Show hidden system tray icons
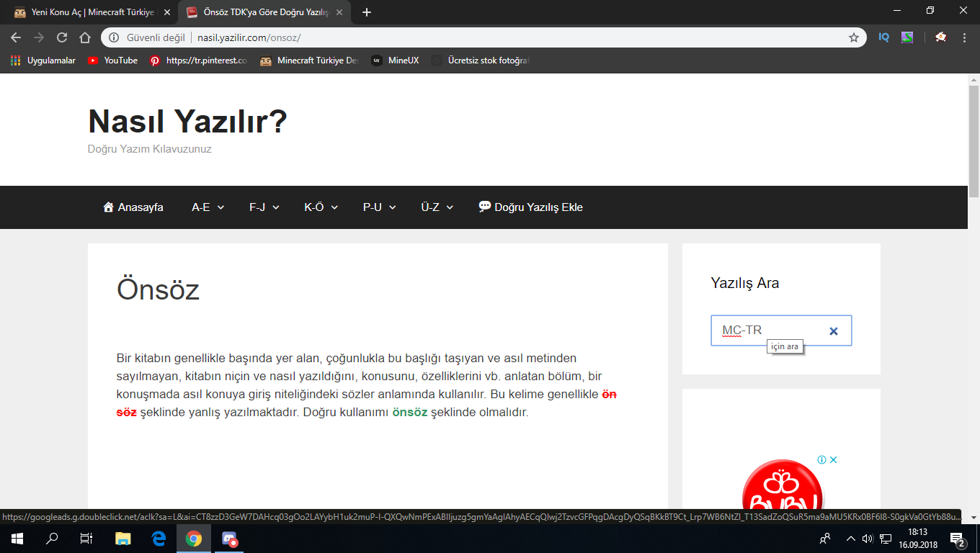Image resolution: width=980 pixels, height=553 pixels. click(x=850, y=538)
